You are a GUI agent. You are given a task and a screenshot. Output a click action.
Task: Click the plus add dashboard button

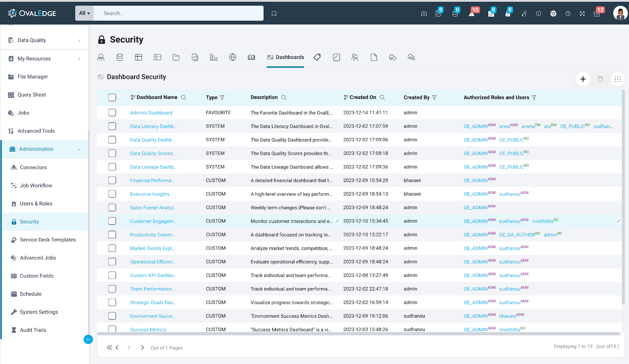583,79
